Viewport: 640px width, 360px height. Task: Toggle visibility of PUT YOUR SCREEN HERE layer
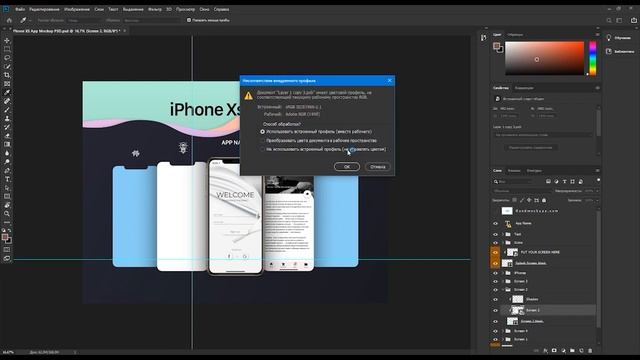(x=496, y=252)
